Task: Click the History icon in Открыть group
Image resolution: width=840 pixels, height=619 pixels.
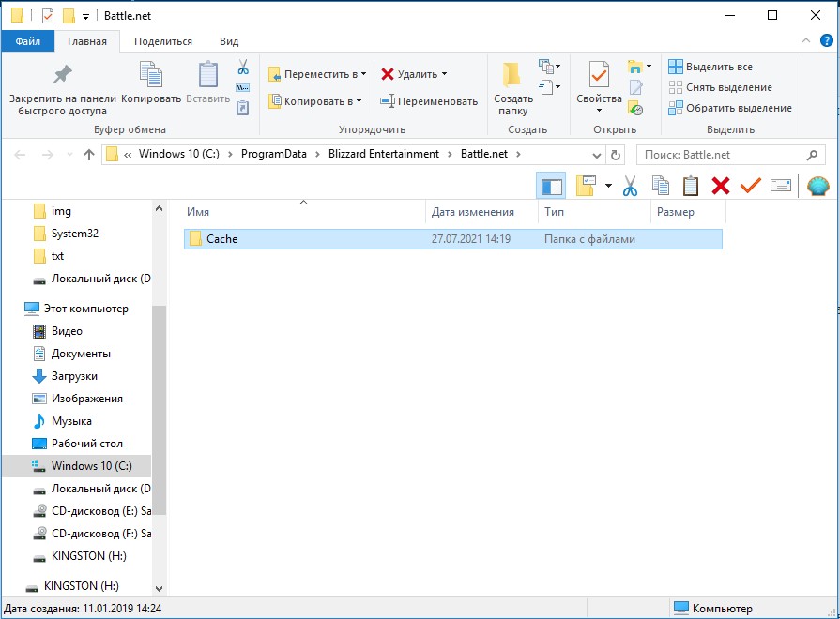Action: click(636, 108)
